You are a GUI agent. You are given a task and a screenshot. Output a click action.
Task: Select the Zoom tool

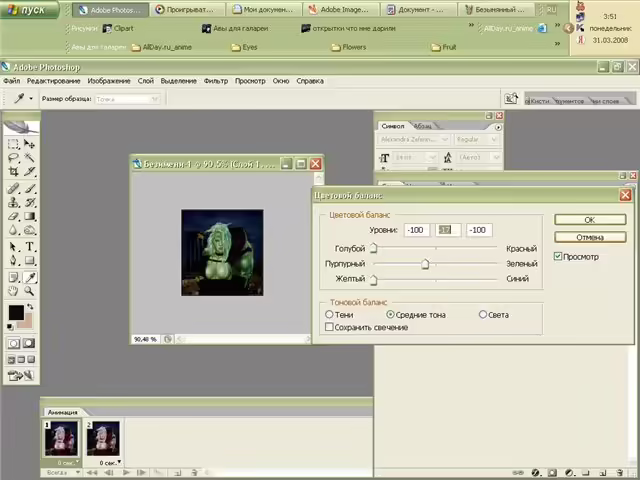pyautogui.click(x=29, y=291)
